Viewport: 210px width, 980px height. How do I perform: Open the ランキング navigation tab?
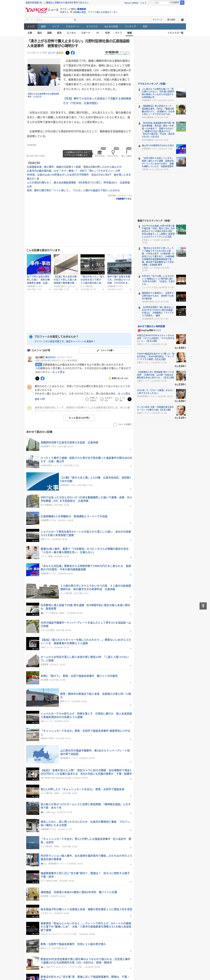pyautogui.click(x=130, y=27)
